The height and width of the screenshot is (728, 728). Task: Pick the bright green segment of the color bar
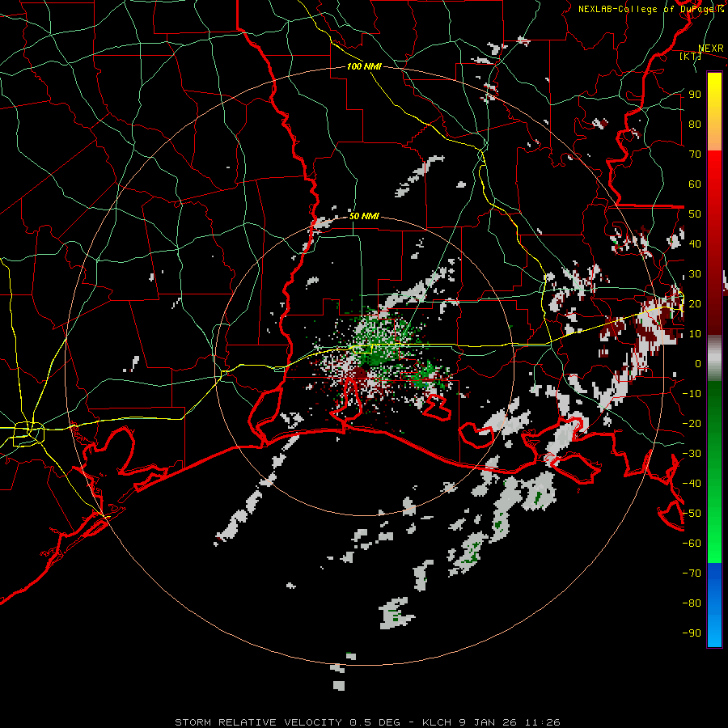click(x=714, y=534)
